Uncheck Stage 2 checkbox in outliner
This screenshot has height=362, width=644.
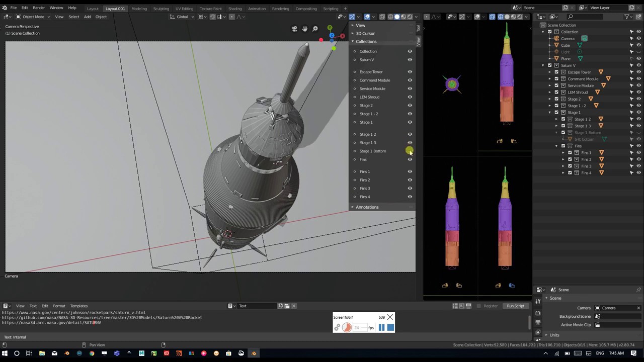[556, 99]
